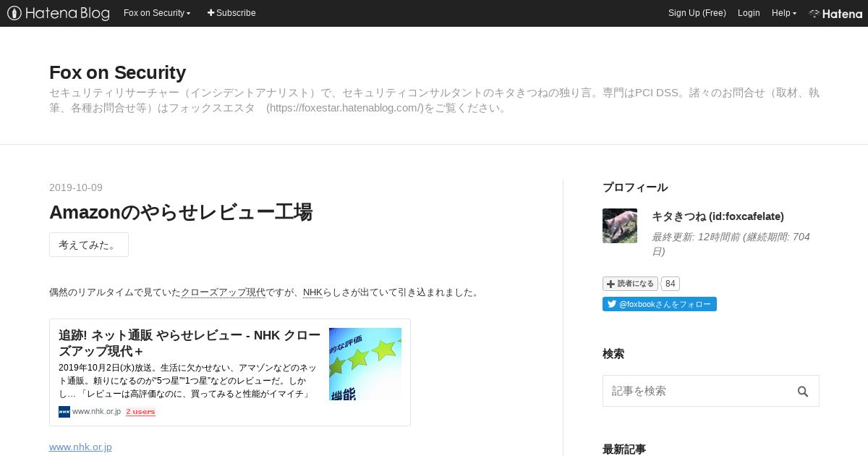Open the Login link
The image size is (868, 456).
(749, 13)
